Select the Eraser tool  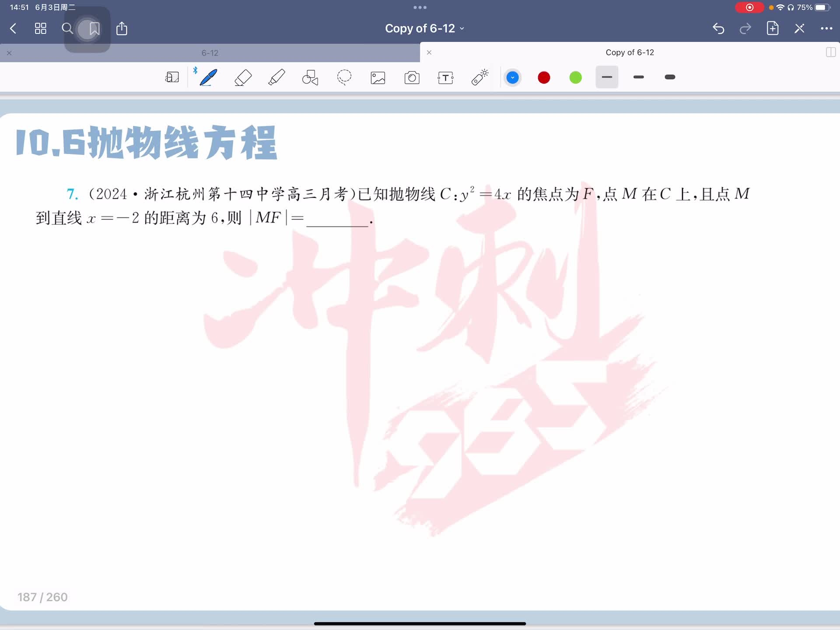point(243,77)
